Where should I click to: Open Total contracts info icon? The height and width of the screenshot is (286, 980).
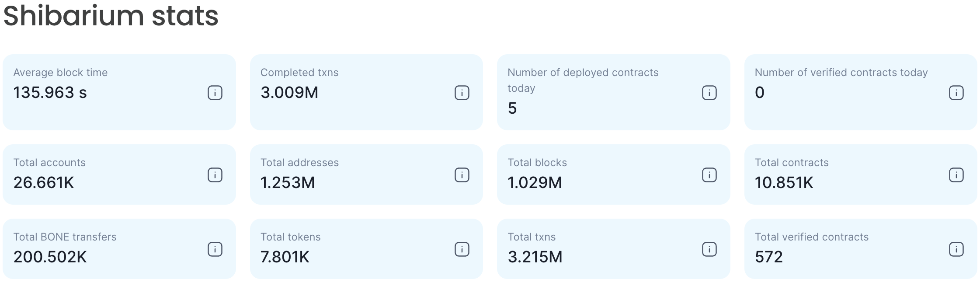pyautogui.click(x=956, y=175)
